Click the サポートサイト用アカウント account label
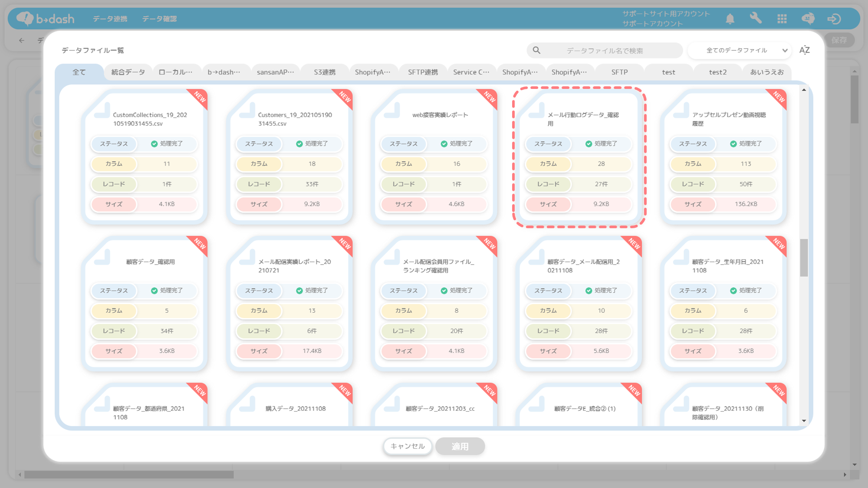Screen dimensions: 868x488 (666, 13)
